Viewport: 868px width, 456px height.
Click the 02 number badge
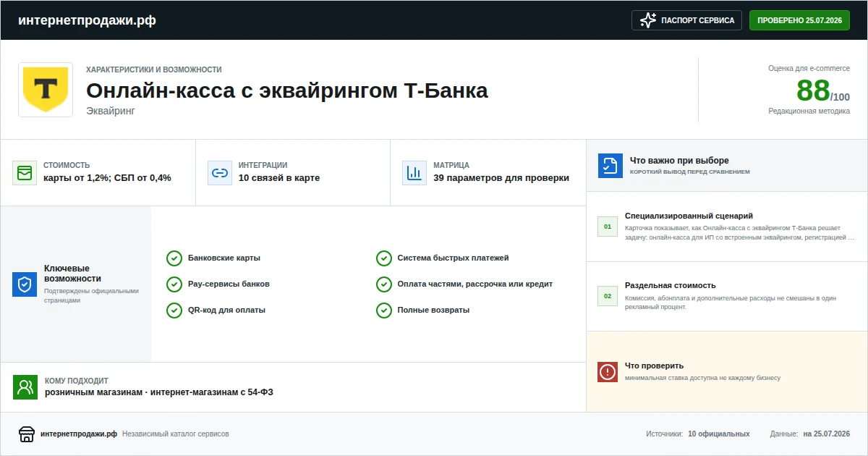coord(608,296)
